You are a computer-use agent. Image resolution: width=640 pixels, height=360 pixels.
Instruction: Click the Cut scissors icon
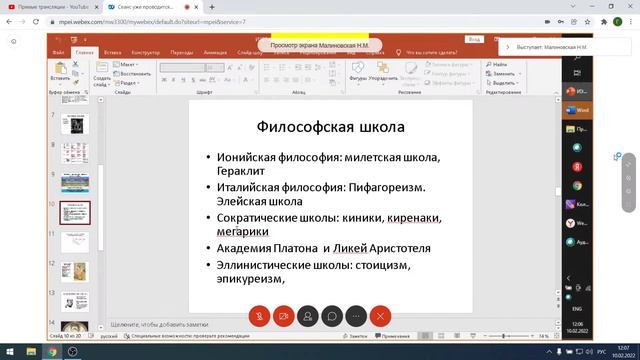[76, 64]
